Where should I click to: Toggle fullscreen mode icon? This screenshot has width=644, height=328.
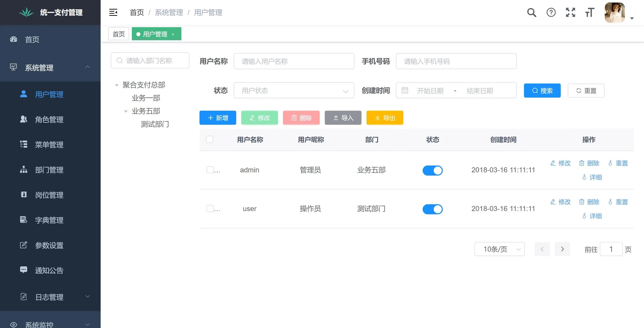(570, 12)
